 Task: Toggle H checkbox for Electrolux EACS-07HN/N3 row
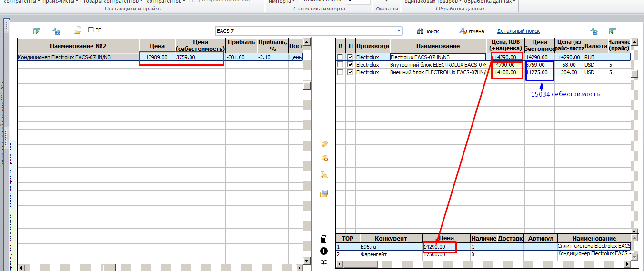351,57
